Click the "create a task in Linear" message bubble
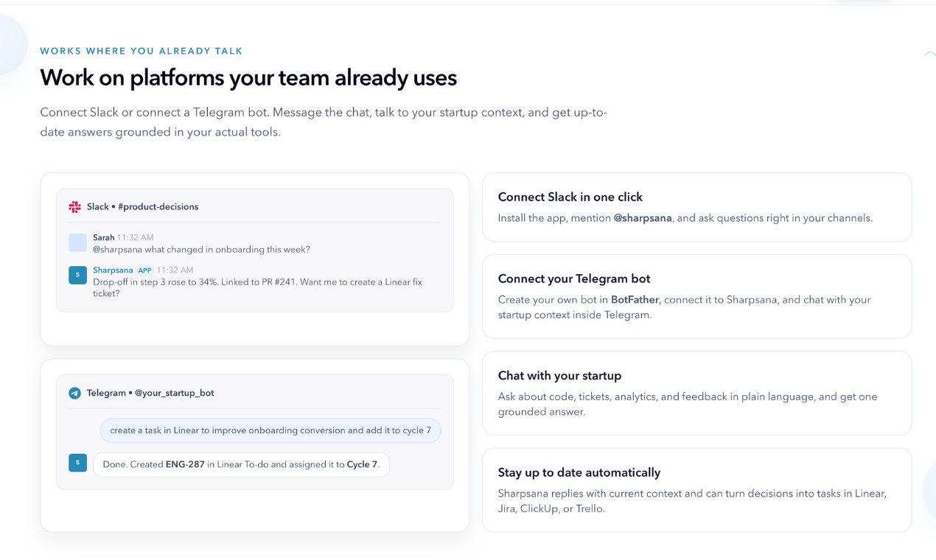This screenshot has width=936, height=560. 270,430
